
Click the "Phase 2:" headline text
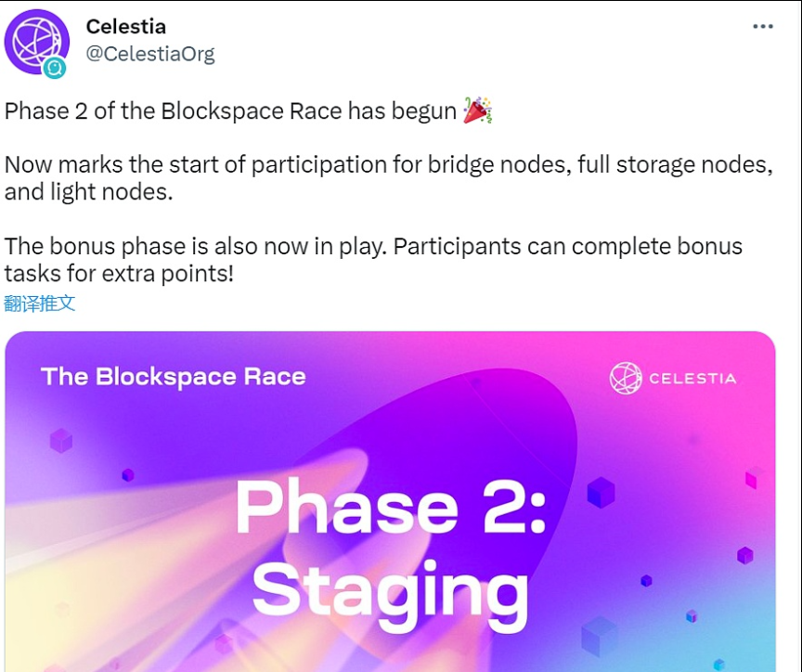tap(390, 510)
